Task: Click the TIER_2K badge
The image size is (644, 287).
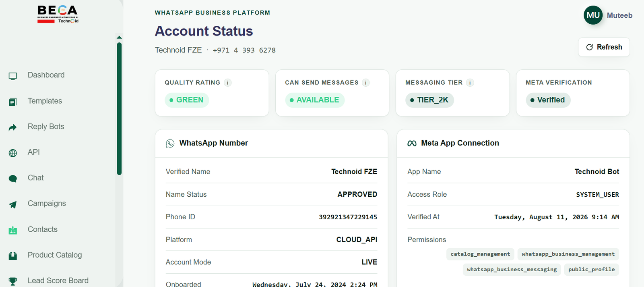Action: 429,100
